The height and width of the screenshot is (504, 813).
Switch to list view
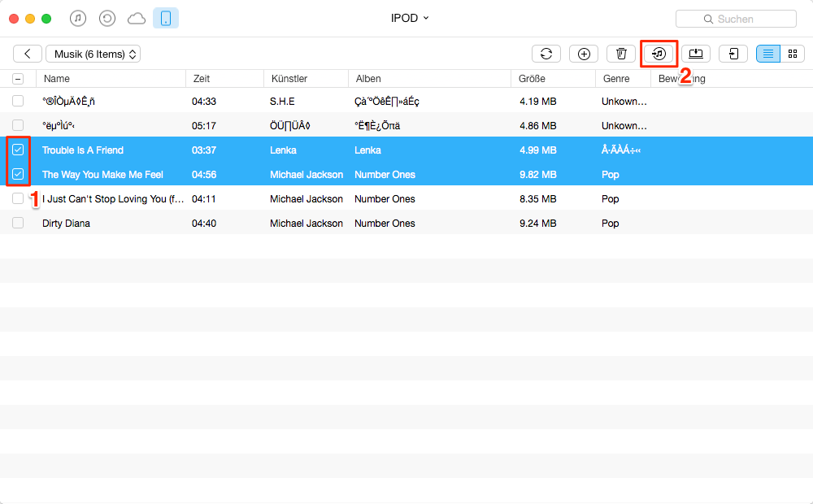pyautogui.click(x=768, y=54)
